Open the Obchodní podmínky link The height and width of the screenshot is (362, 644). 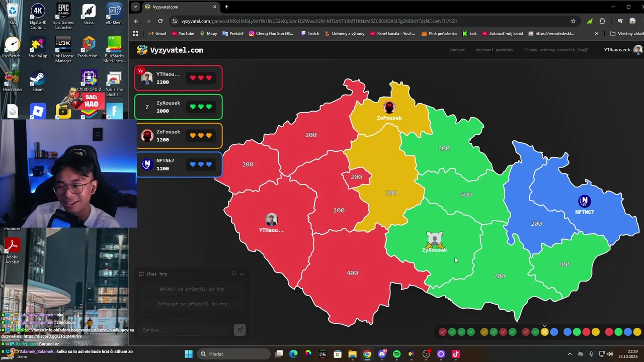pyautogui.click(x=494, y=50)
